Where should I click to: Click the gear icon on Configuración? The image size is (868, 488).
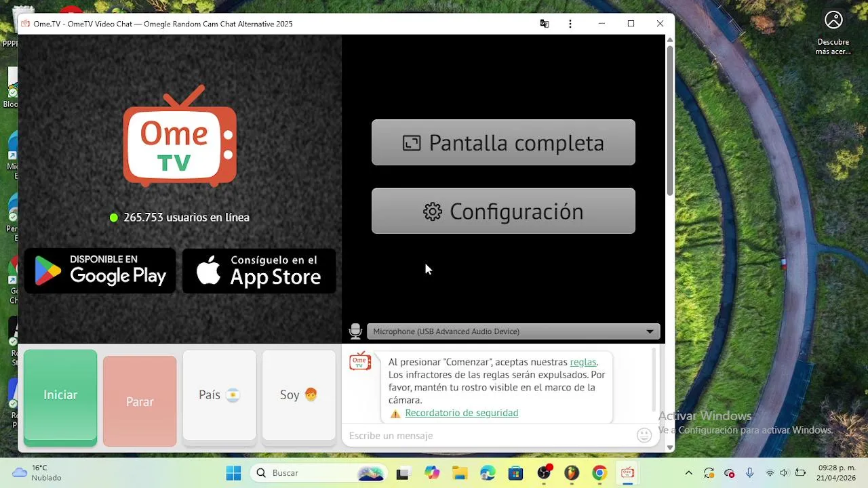(x=433, y=211)
